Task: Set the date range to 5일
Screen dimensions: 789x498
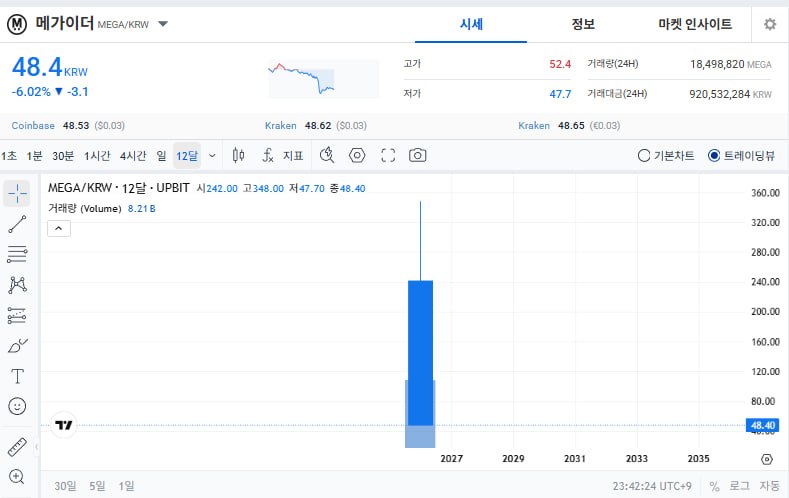Action: [97, 486]
